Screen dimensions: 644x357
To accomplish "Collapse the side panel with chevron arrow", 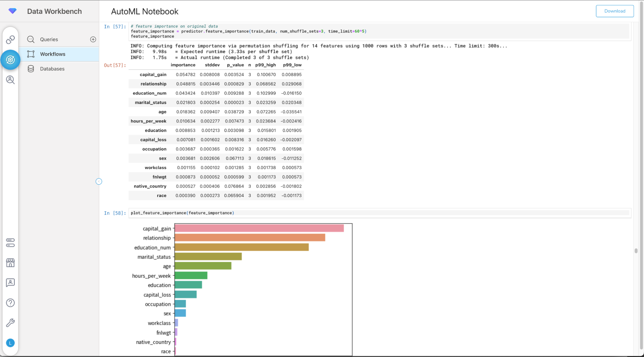I will [x=99, y=182].
